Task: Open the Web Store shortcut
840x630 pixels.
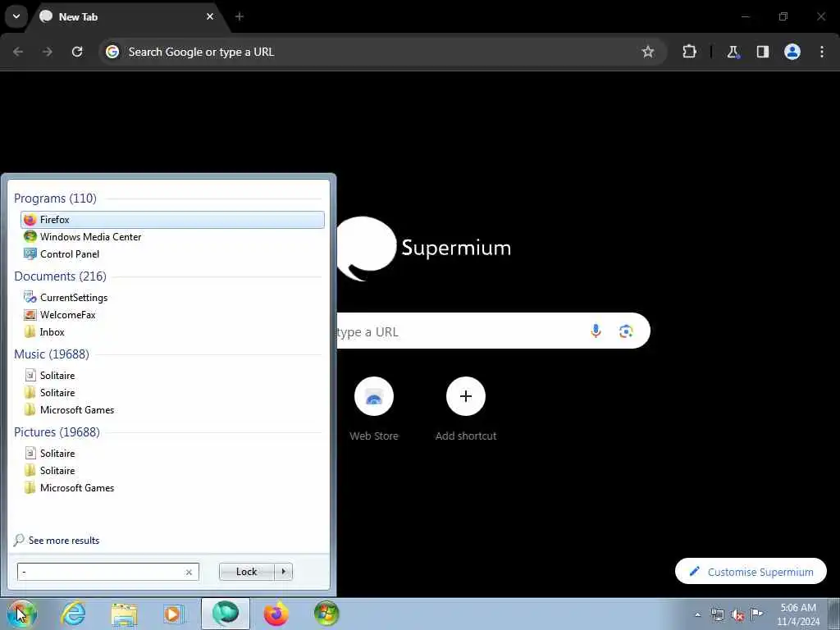Action: click(374, 410)
